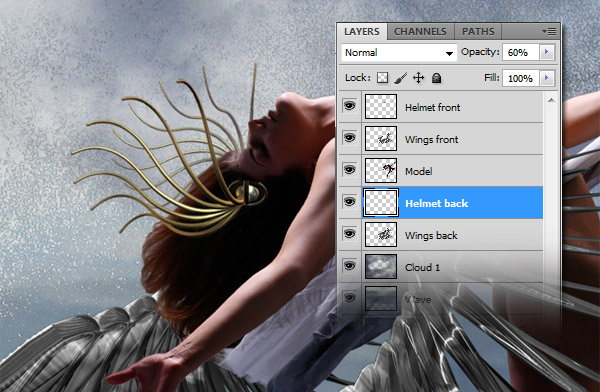Screen dimensions: 600x392
Task: Enable the lock position icon
Action: (x=419, y=78)
